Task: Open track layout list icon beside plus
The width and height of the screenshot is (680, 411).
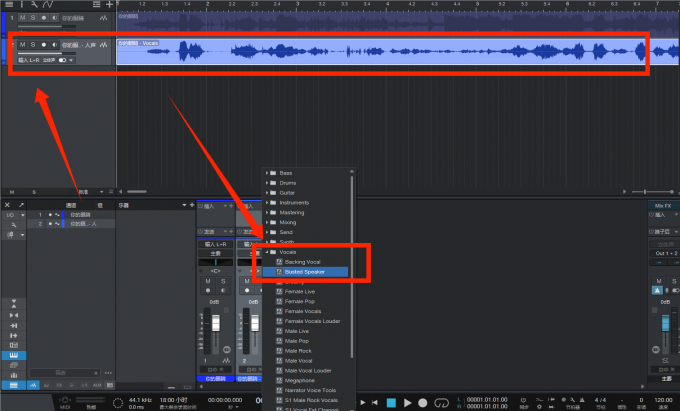Action: click(x=97, y=4)
